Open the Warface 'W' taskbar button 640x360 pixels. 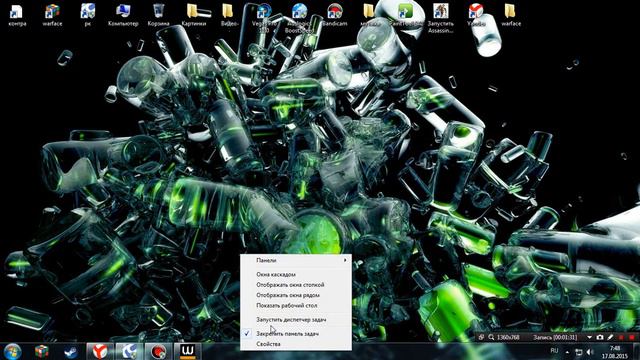[x=187, y=351]
